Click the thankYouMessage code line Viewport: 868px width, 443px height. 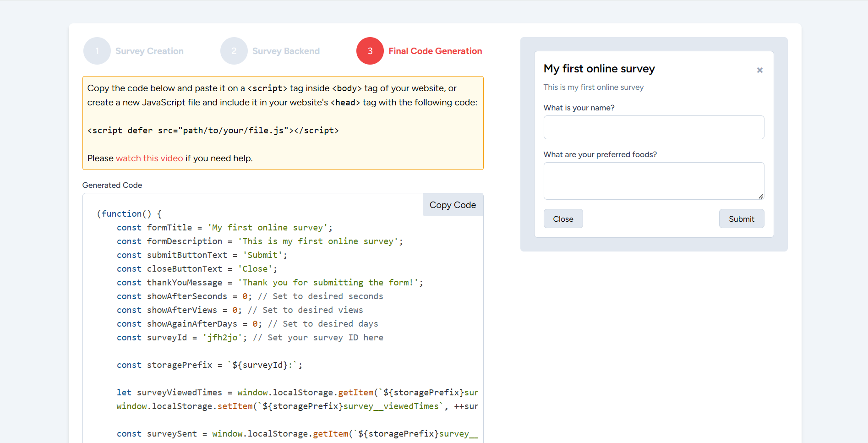tap(270, 283)
